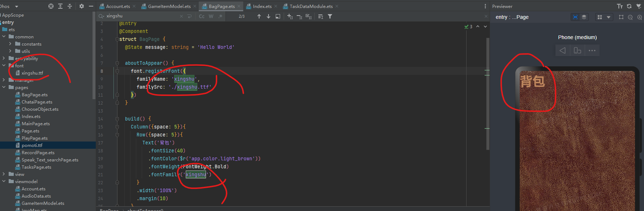The width and height of the screenshot is (644, 211).
Task: Click the Previewer font size icon
Action: pos(620,6)
